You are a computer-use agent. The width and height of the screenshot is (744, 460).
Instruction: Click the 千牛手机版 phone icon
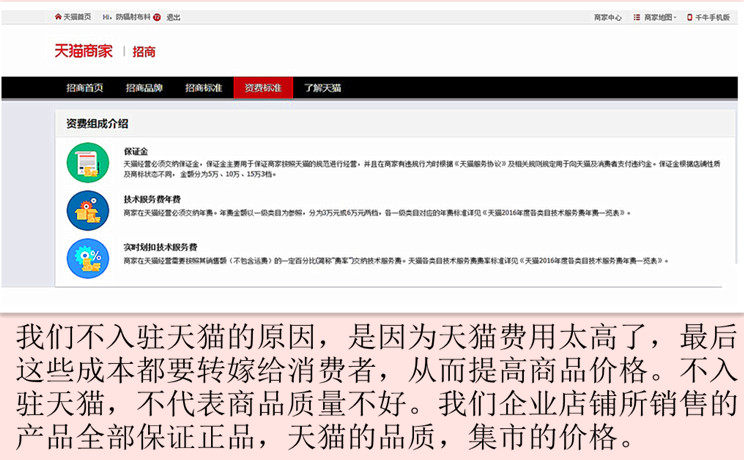(689, 17)
